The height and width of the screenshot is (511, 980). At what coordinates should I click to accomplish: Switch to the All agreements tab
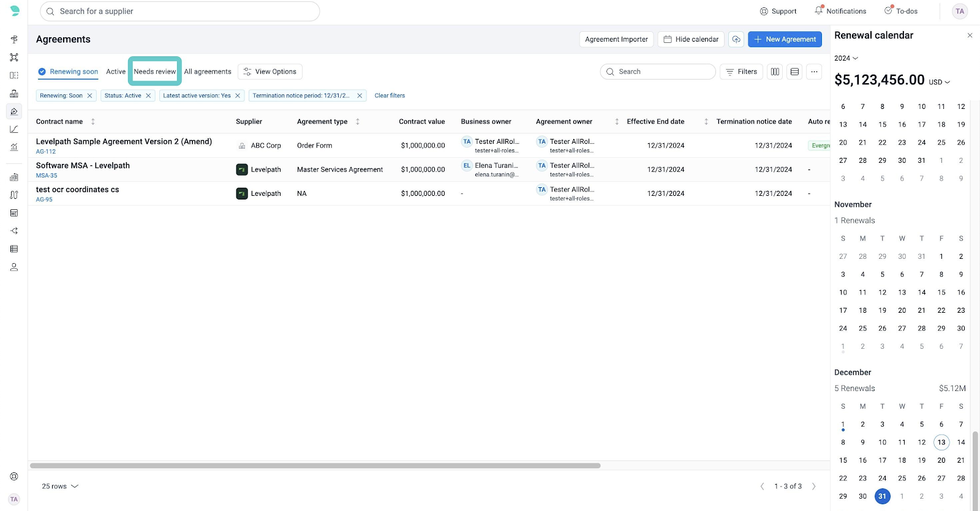click(208, 72)
